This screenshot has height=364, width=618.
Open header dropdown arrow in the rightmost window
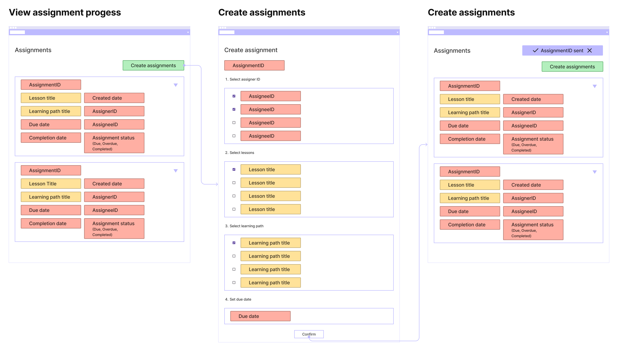tap(607, 32)
